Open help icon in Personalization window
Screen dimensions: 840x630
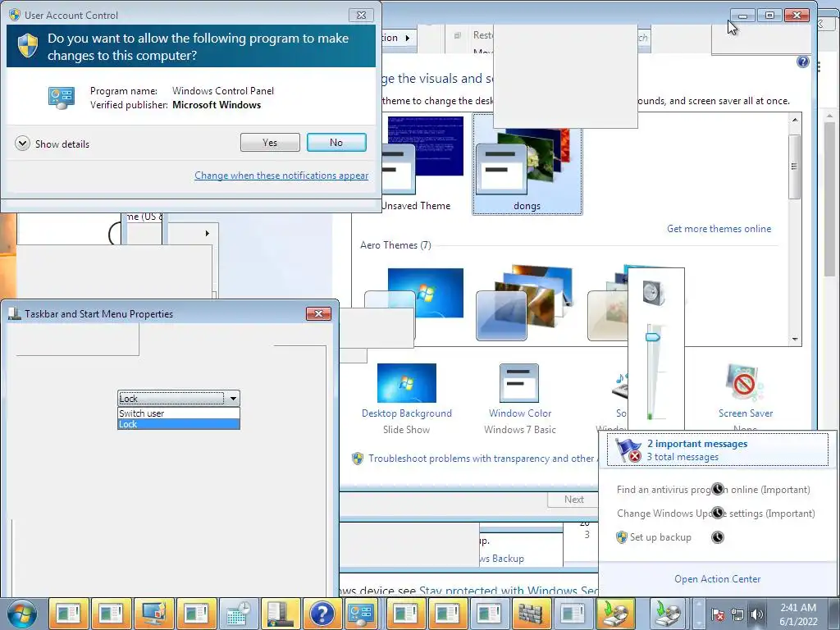tap(802, 62)
